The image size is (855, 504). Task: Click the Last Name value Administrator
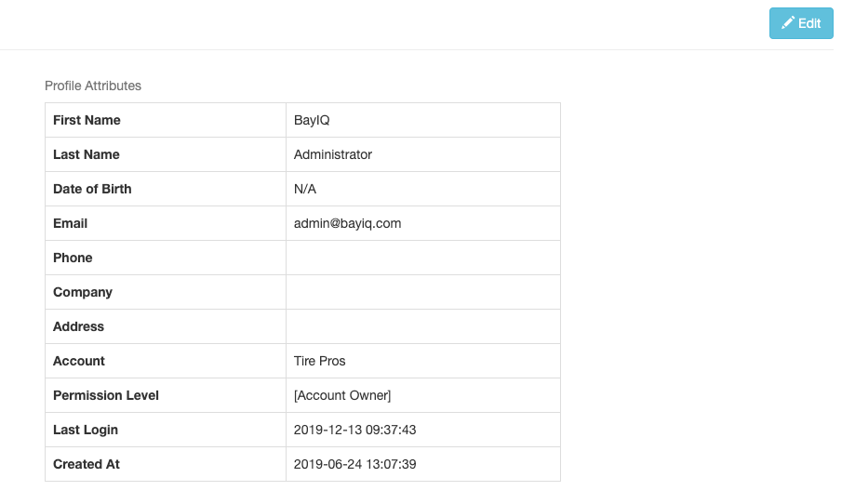tap(333, 154)
